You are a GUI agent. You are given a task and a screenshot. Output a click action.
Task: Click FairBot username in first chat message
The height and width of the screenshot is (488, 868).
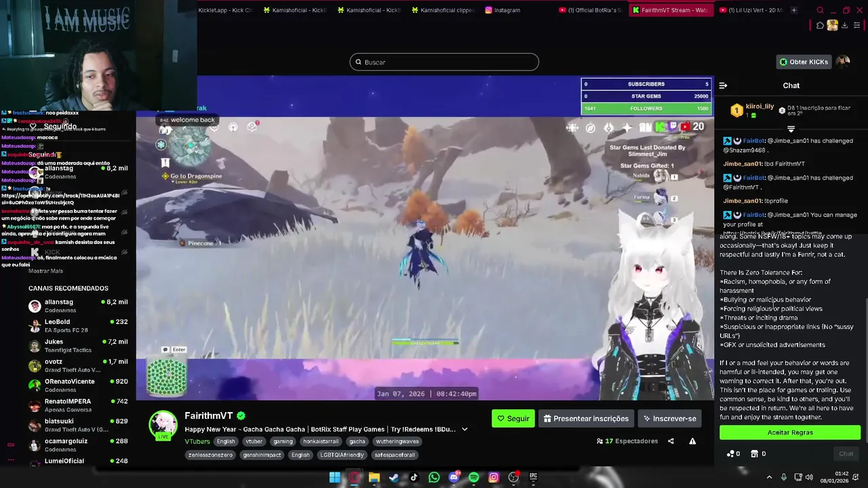click(x=754, y=141)
